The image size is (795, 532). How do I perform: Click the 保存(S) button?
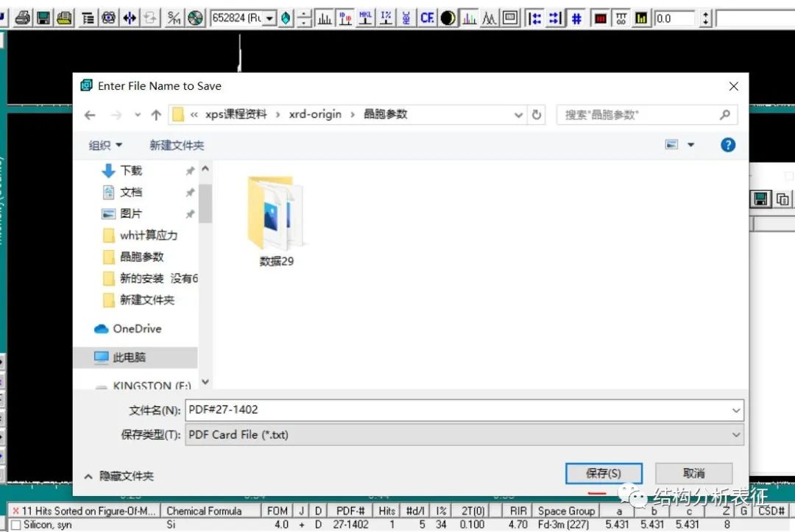(x=604, y=473)
